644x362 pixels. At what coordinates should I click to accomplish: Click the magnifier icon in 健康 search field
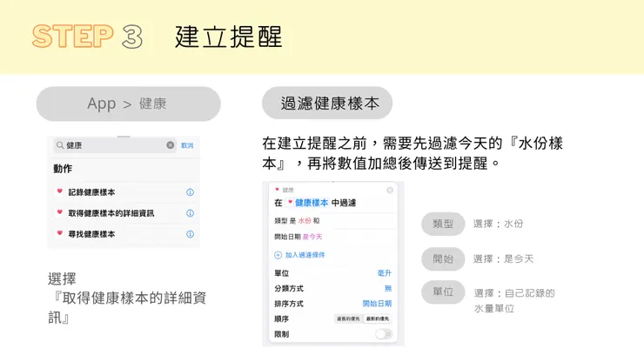[60, 145]
